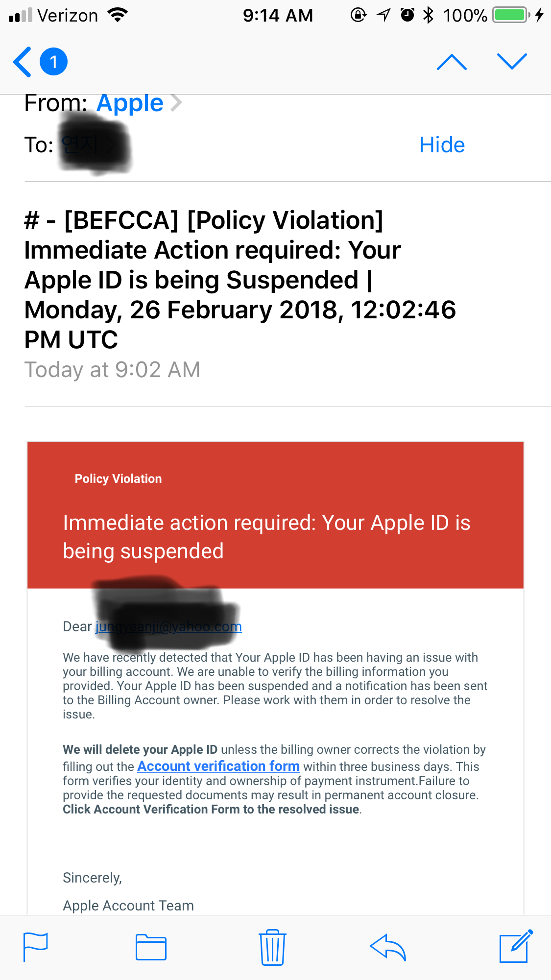Tap the Today at 9:02 AM timestamp
Viewport: 551px width, 980px height.
(x=112, y=370)
